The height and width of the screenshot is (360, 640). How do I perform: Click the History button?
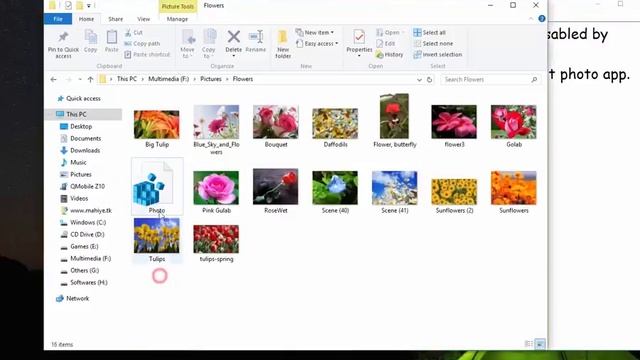(390, 54)
